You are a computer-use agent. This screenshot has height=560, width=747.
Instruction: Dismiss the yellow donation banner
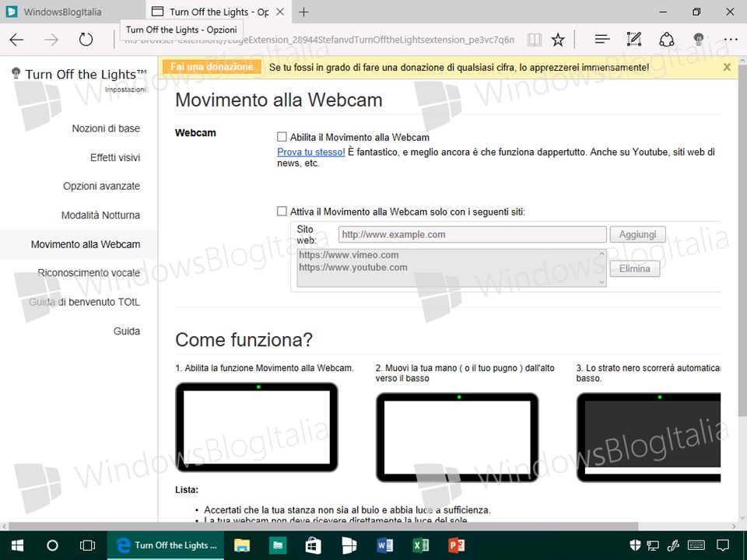pyautogui.click(x=727, y=67)
